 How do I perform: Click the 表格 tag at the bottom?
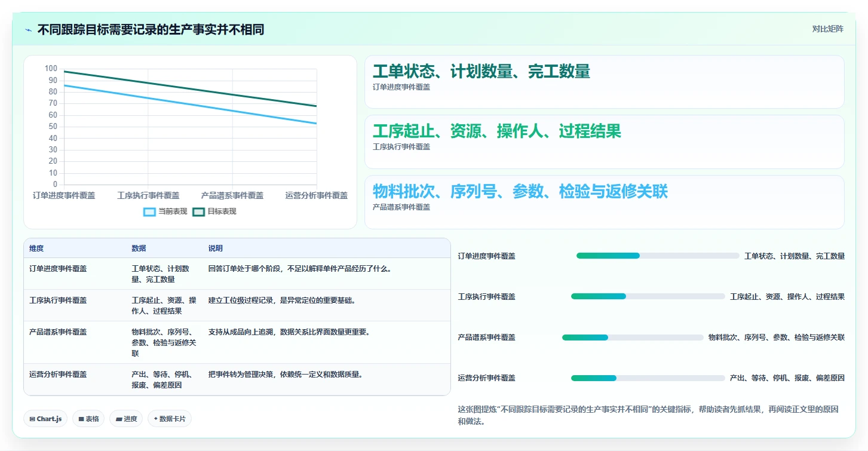click(x=88, y=419)
